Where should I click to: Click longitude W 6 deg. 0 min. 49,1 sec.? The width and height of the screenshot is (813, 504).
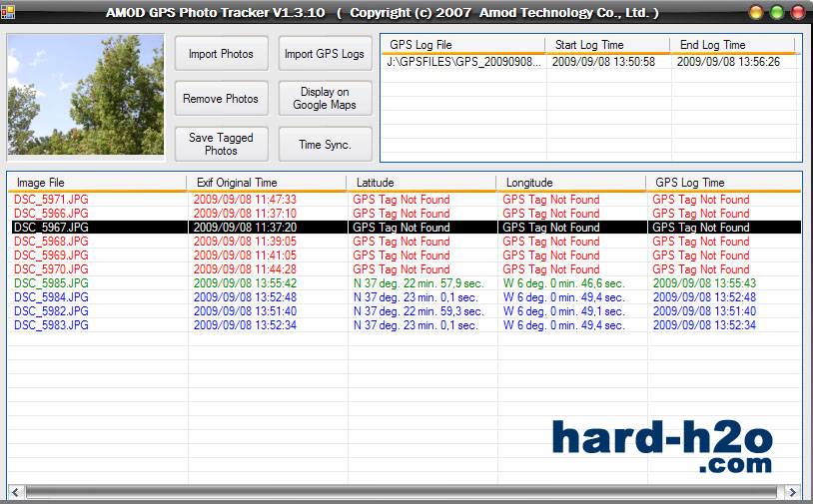tap(563, 311)
